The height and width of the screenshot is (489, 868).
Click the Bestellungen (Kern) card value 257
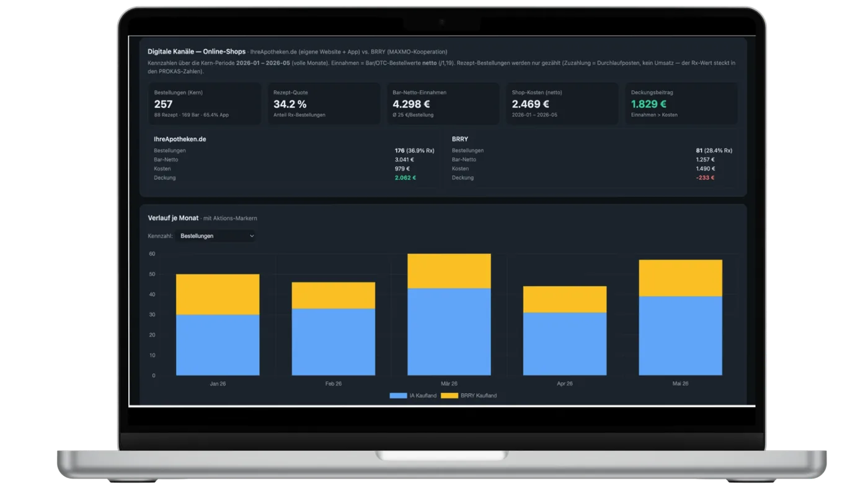coord(163,104)
